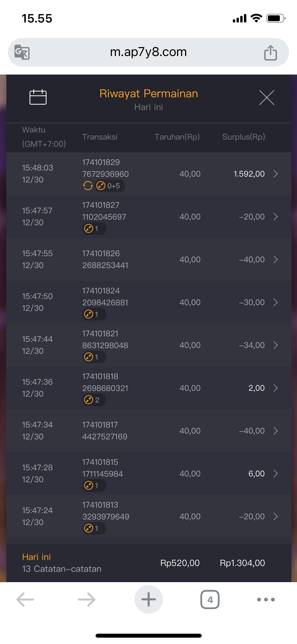
Task: Open tab switcher showing 4 tabs
Action: coord(210,599)
